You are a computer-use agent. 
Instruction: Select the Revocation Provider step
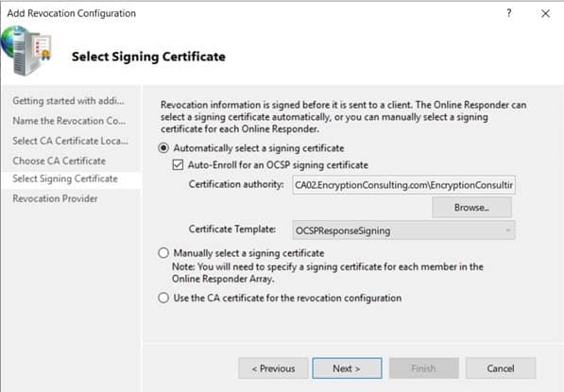(x=55, y=198)
